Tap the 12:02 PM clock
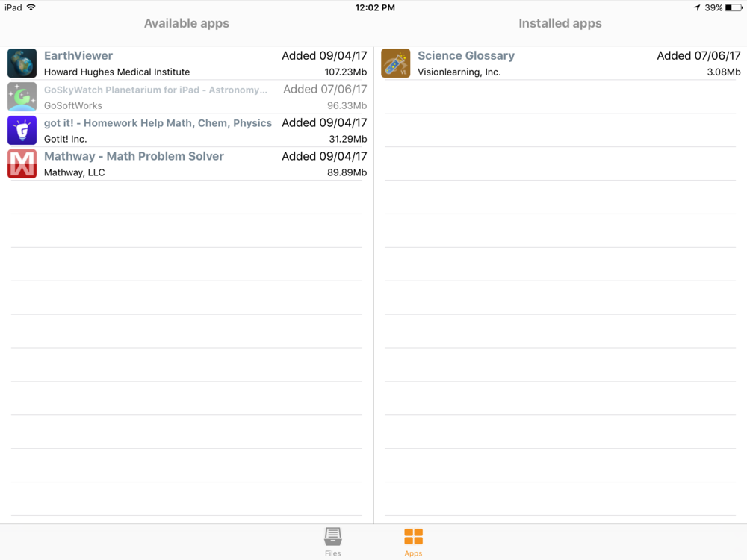Image resolution: width=747 pixels, height=560 pixels. click(375, 7)
